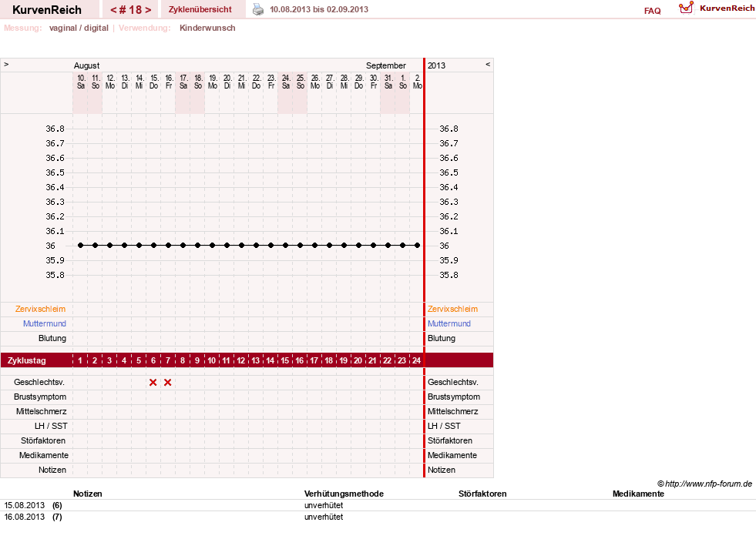Click the right Muttermund label
756x539 pixels.
pos(449,323)
